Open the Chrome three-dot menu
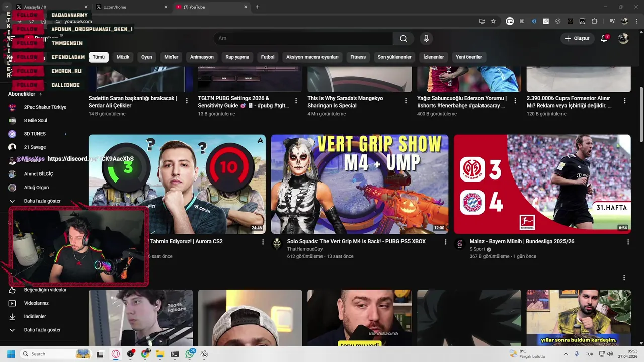Image resolution: width=644 pixels, height=362 pixels. (x=636, y=21)
